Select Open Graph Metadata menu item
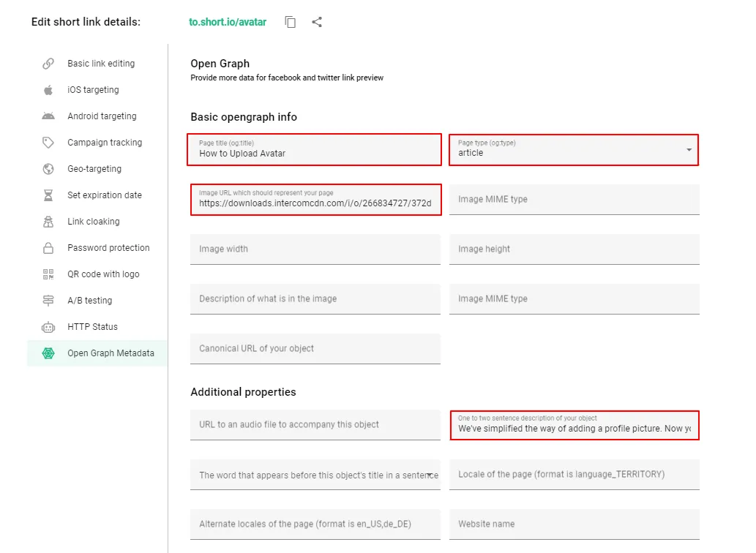756x553 pixels. [x=97, y=353]
